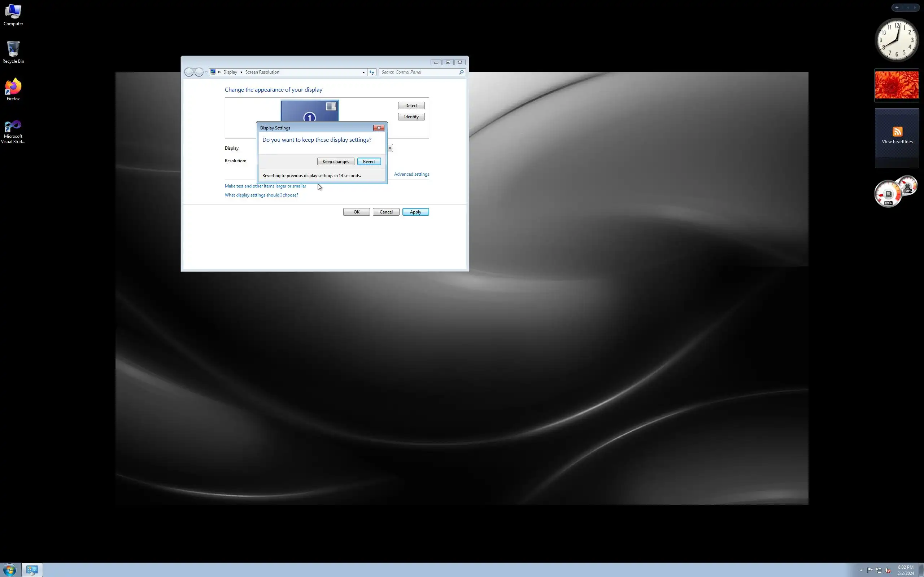Open the Windows Start orb
The image size is (924, 577).
(9, 570)
